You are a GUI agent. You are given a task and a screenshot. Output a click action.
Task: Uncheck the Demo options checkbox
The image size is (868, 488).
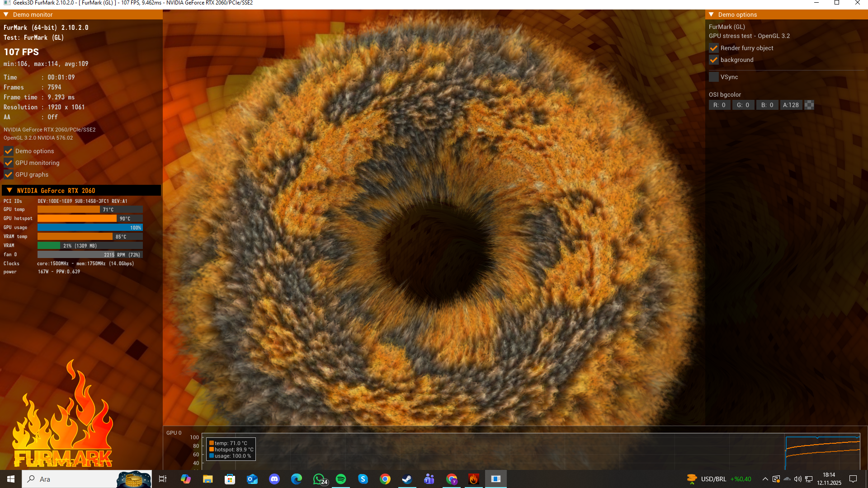(8, 151)
